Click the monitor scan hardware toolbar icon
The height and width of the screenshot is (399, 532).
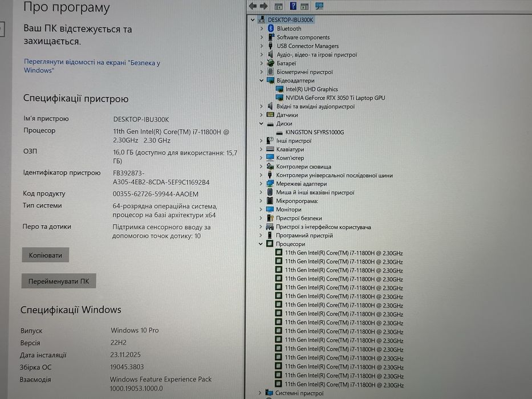(319, 6)
